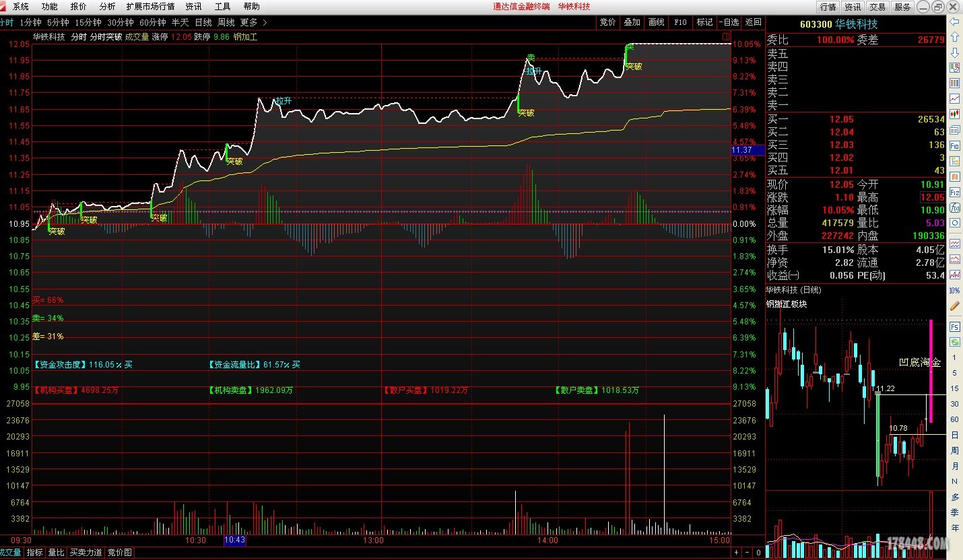
Task: Click the 画线 drawing button
Action: [656, 22]
